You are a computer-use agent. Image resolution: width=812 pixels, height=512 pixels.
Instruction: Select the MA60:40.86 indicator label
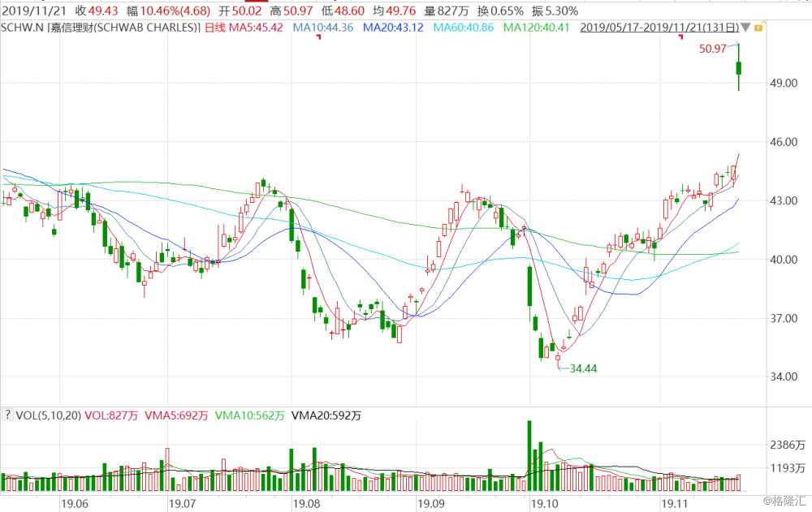click(x=464, y=28)
